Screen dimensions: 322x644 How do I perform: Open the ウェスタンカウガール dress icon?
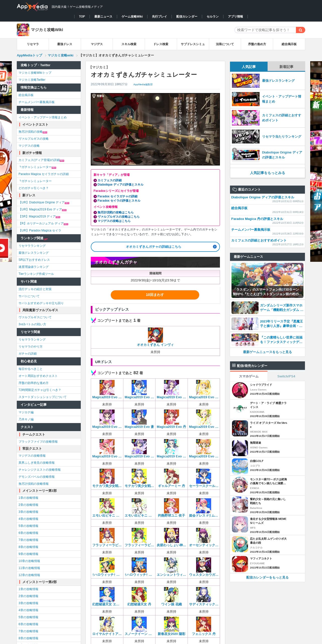(204, 565)
